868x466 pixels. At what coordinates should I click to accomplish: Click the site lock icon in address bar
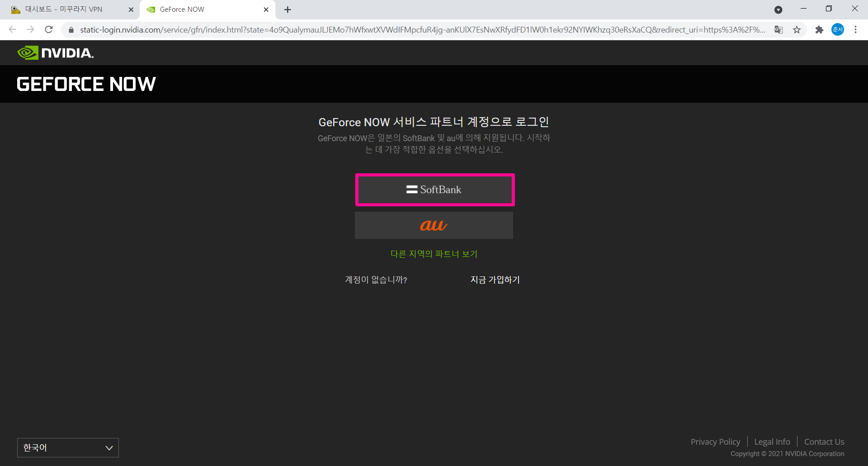(71, 30)
